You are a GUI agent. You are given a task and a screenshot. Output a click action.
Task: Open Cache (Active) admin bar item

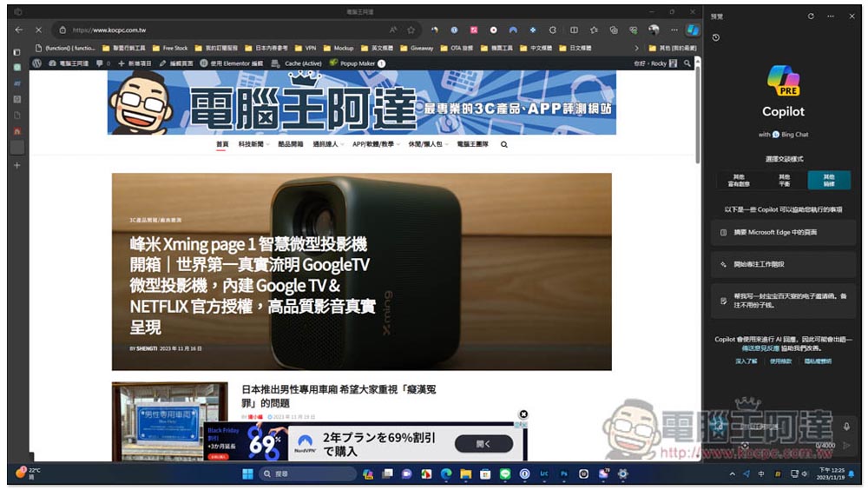pyautogui.click(x=297, y=63)
